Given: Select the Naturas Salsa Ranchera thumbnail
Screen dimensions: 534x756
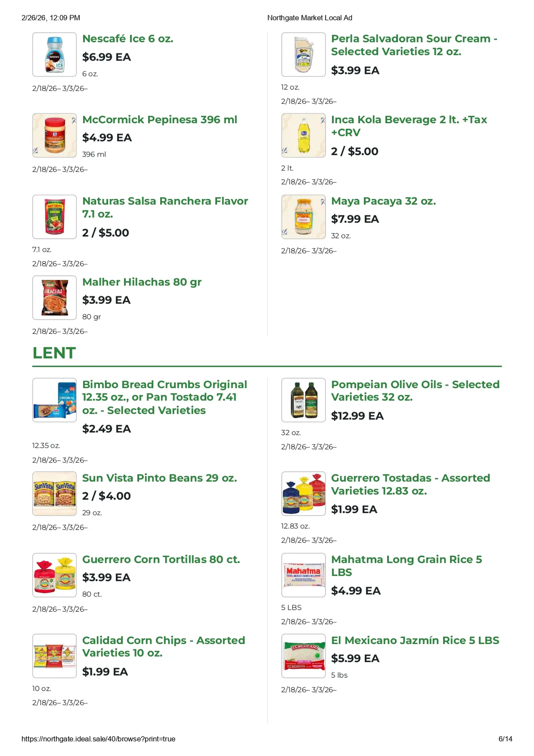Looking at the screenshot, I should tap(55, 217).
